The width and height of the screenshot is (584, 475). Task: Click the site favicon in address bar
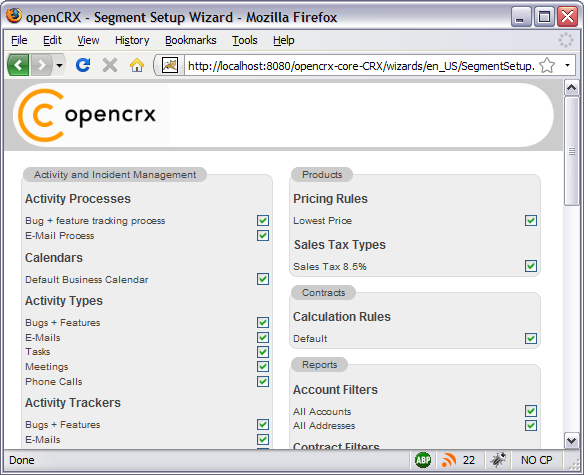[x=170, y=65]
